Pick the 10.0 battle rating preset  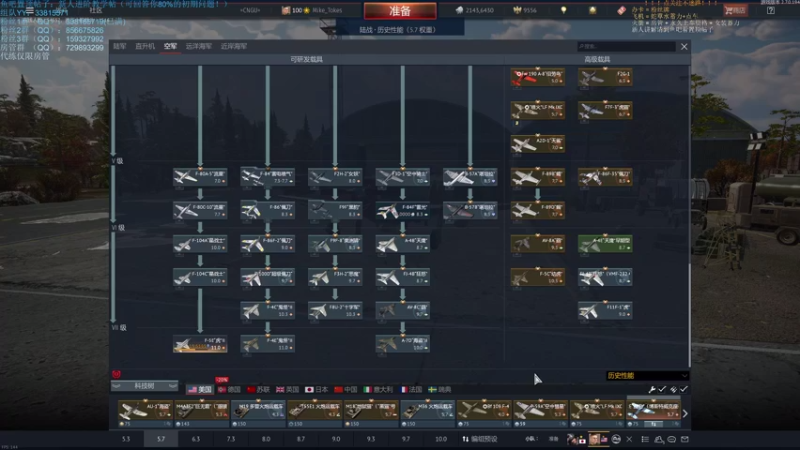pyautogui.click(x=441, y=439)
